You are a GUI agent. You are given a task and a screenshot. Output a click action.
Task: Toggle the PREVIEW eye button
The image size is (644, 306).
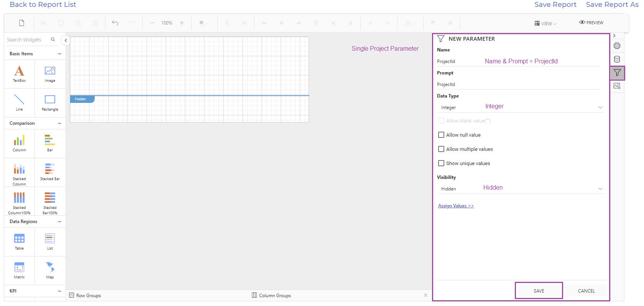click(x=591, y=23)
